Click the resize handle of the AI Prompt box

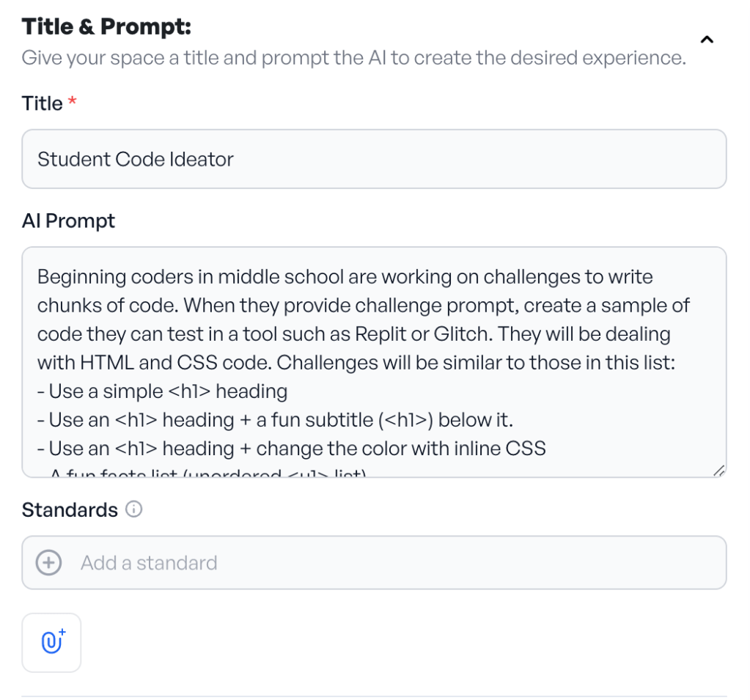tap(718, 471)
